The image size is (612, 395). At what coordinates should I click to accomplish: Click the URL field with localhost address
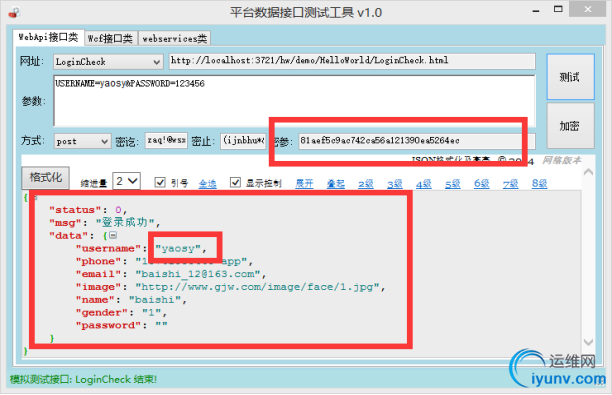click(x=352, y=61)
